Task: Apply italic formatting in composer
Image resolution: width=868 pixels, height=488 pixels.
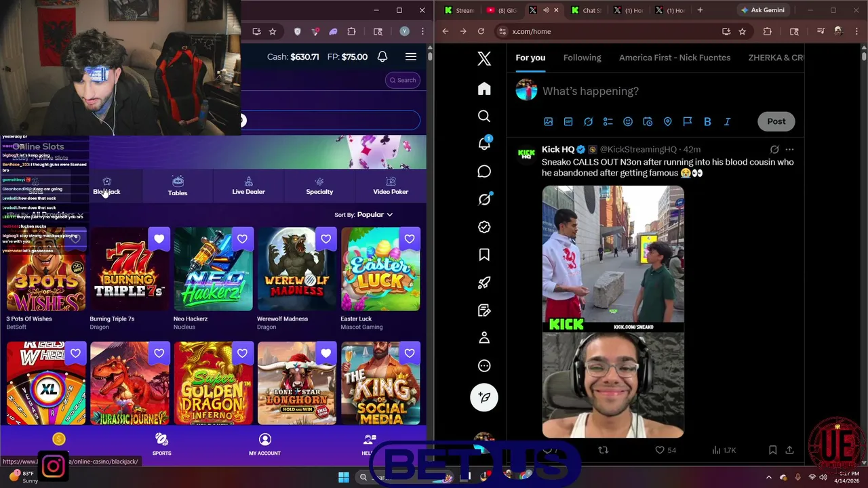Action: pos(727,121)
